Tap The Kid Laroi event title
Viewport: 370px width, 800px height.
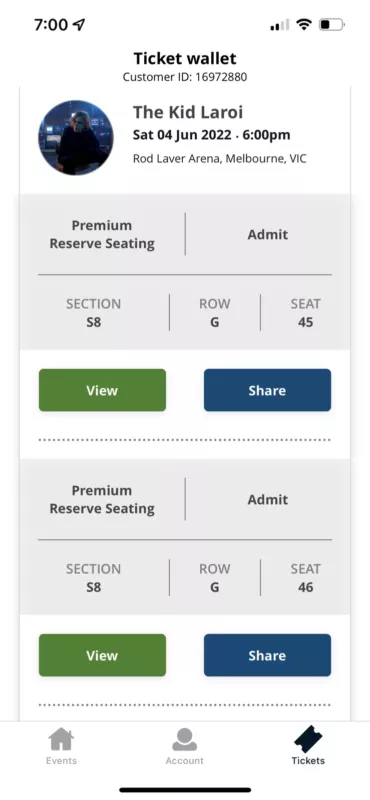(188, 112)
